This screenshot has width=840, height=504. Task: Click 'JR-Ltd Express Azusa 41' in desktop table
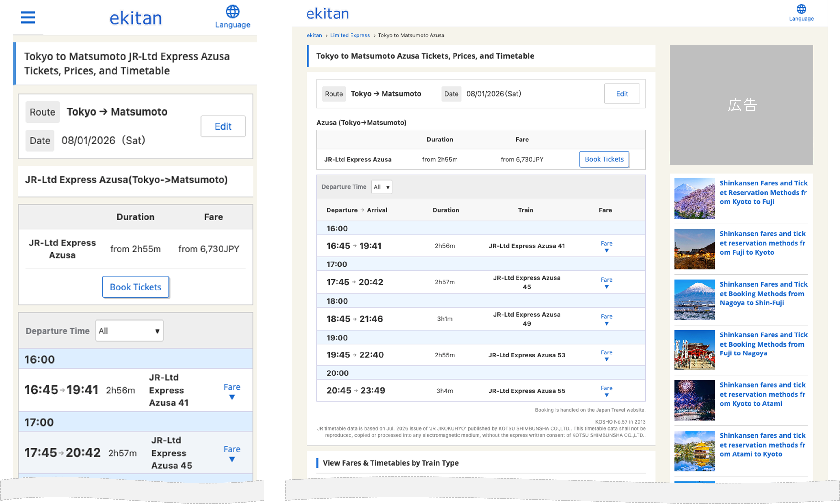pyautogui.click(x=527, y=246)
